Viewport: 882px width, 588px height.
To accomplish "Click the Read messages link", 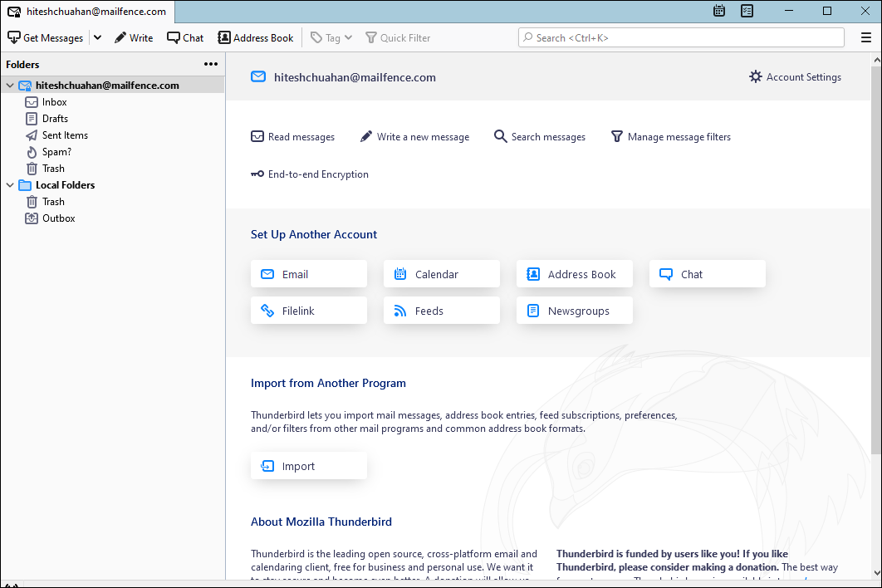I will pos(292,137).
